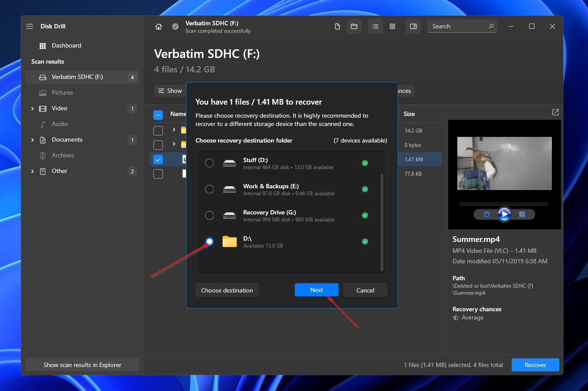Select Recovery Drive (G:) radio button
The image size is (588, 391).
coord(210,215)
